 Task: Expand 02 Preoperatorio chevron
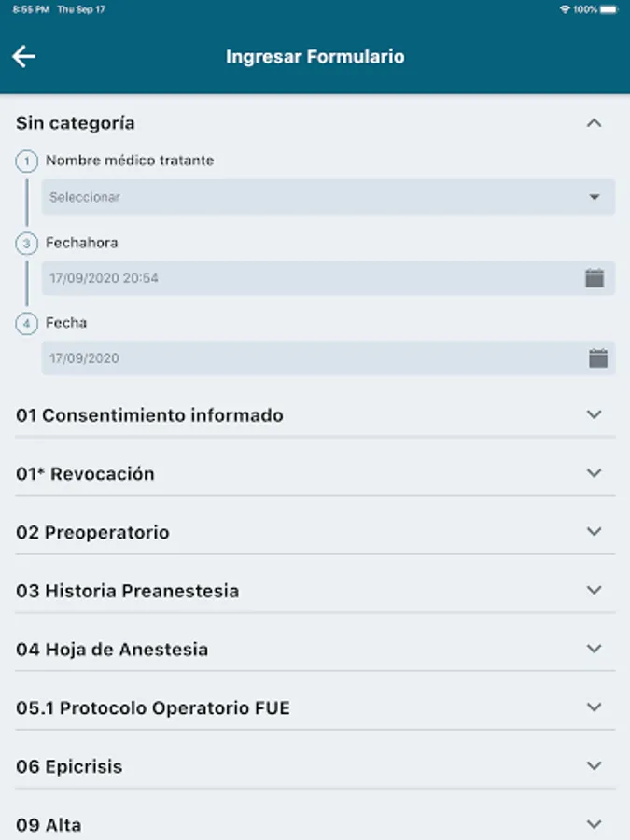[594, 532]
